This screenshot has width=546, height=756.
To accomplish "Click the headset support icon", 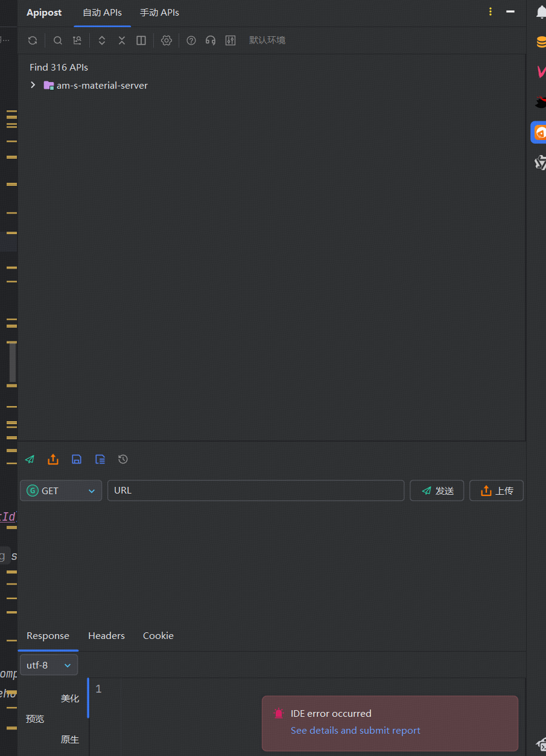I will click(211, 40).
